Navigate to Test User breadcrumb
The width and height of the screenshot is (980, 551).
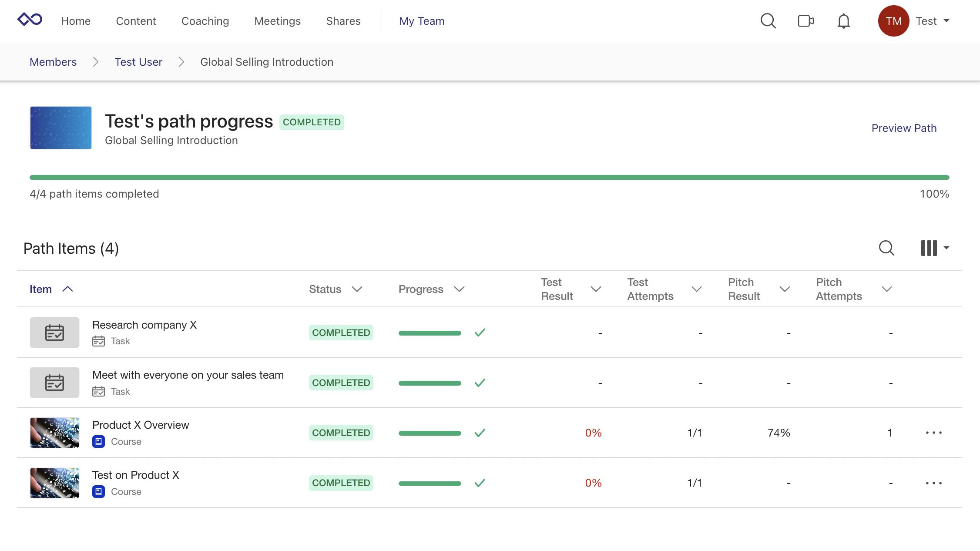pyautogui.click(x=138, y=62)
